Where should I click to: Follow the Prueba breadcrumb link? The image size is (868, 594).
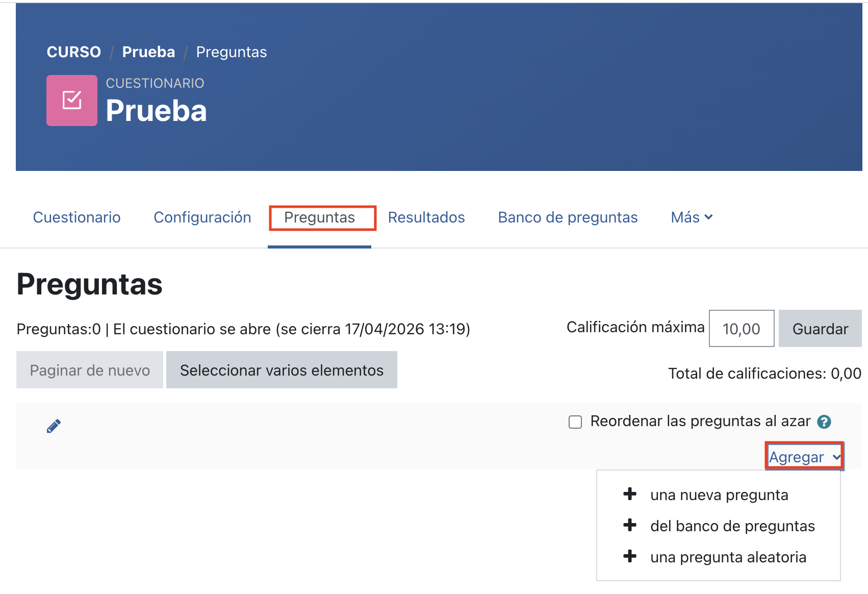pos(148,52)
